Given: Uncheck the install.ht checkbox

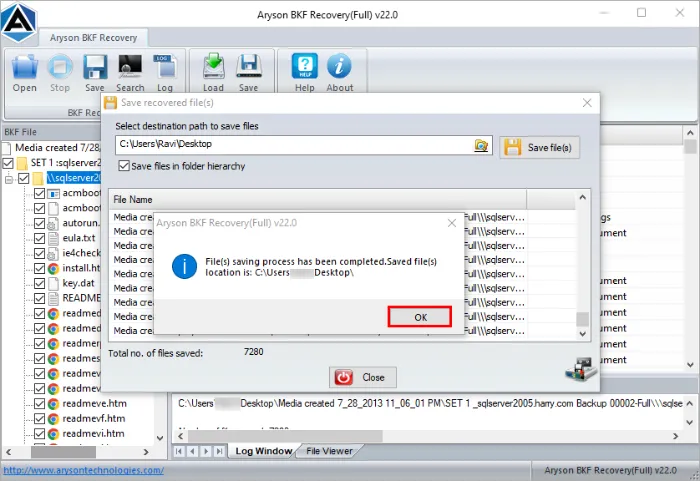Looking at the screenshot, I should (x=39, y=268).
